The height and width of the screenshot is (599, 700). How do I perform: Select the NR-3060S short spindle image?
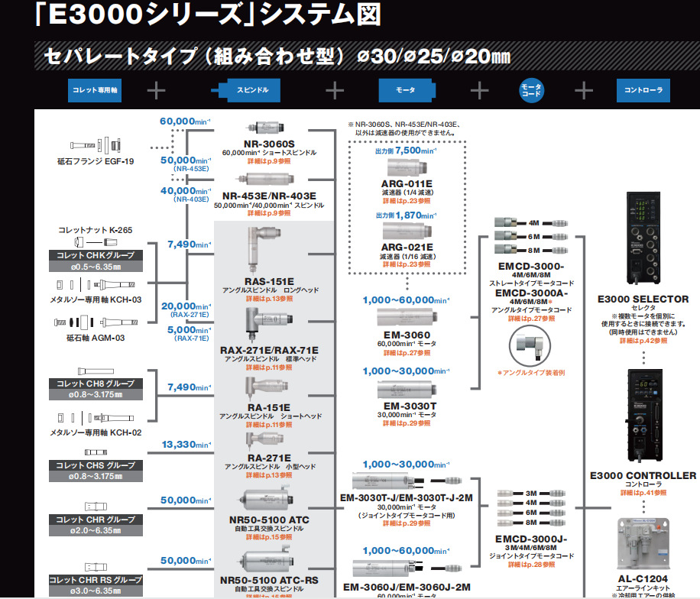(x=266, y=128)
